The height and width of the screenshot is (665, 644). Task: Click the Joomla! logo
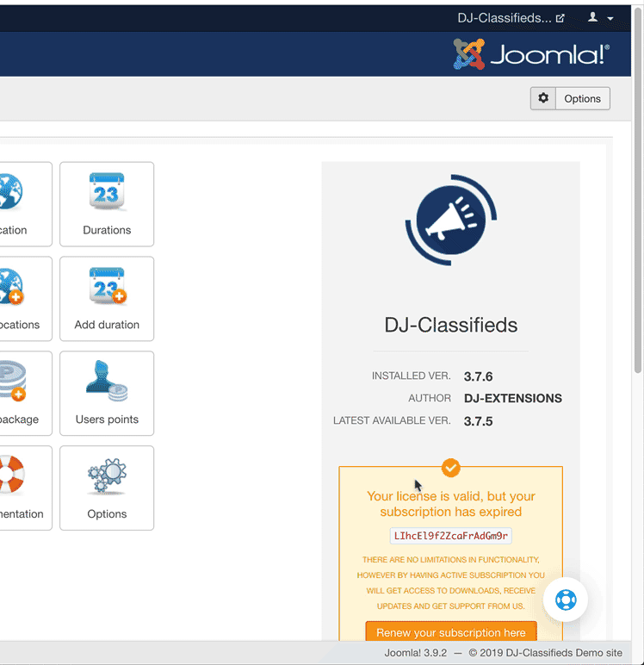point(531,54)
